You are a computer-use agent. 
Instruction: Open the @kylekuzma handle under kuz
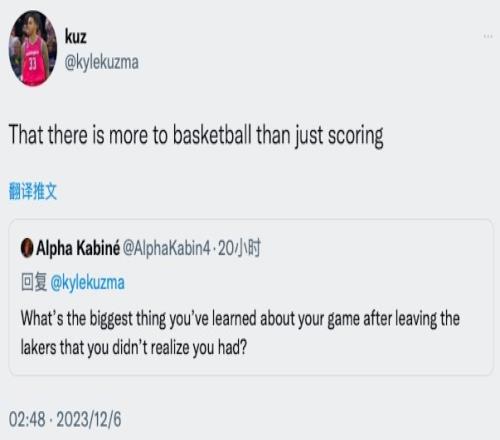point(102,62)
